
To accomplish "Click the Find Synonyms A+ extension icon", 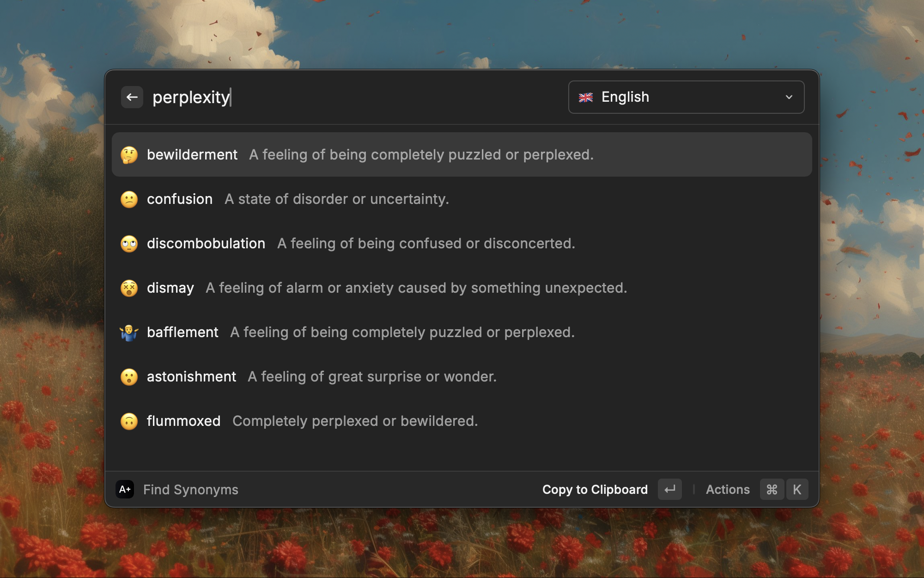I will click(125, 489).
